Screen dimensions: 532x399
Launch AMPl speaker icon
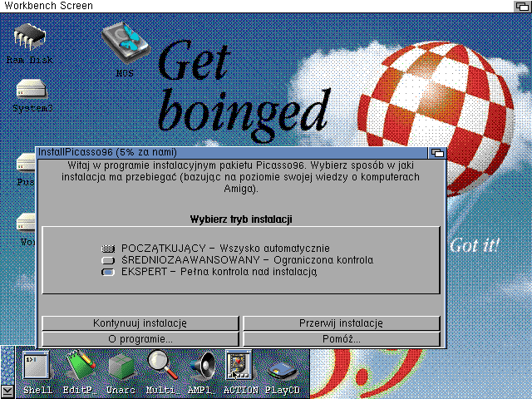pos(203,366)
